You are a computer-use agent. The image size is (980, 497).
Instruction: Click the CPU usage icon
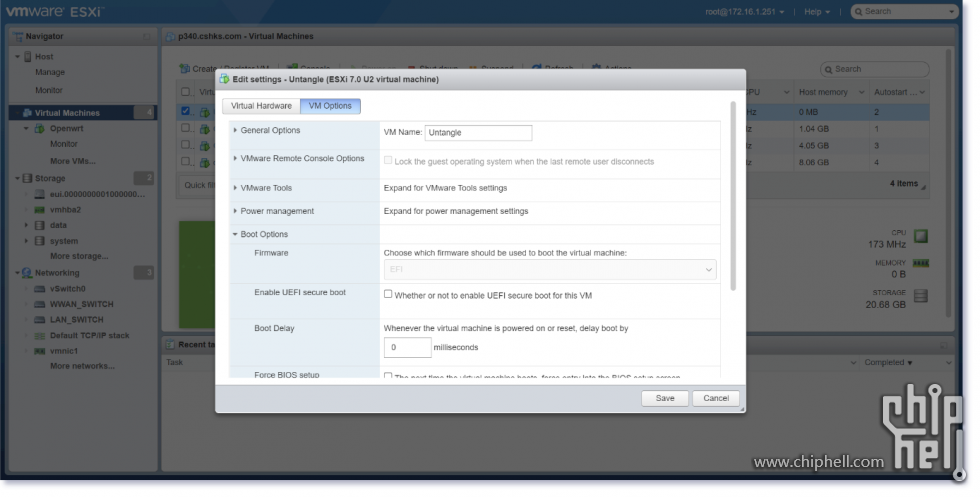921,236
